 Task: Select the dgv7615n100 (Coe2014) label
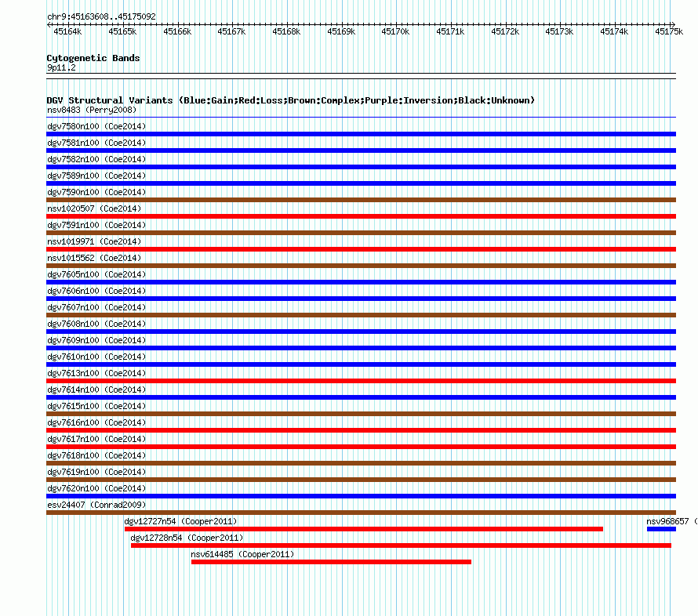pyautogui.click(x=96, y=406)
